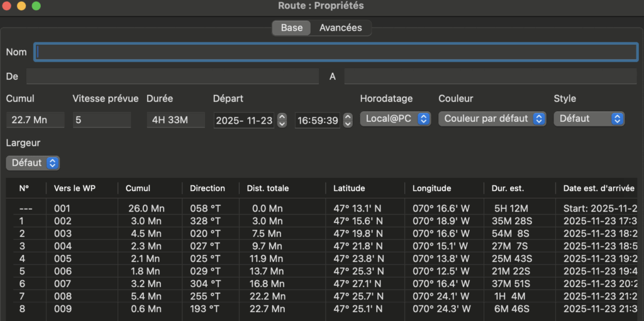Screen dimensions: 644x321
Task: Click the Départ time field 16:59:39
Action: (x=317, y=119)
